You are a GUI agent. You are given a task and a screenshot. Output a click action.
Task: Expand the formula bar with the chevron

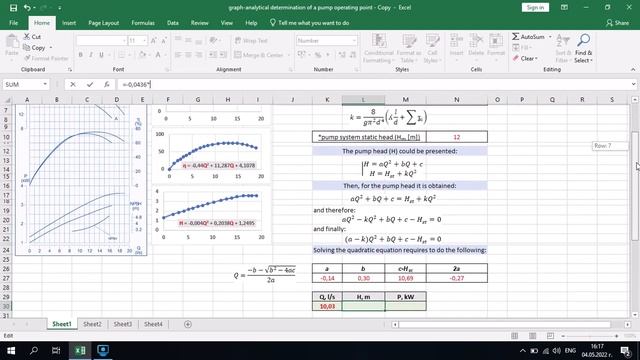click(633, 84)
